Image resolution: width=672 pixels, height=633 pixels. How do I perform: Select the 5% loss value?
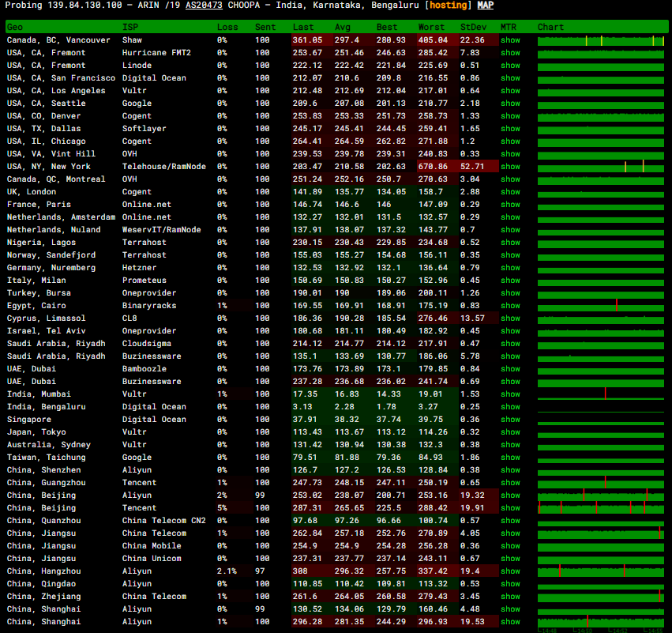point(222,508)
